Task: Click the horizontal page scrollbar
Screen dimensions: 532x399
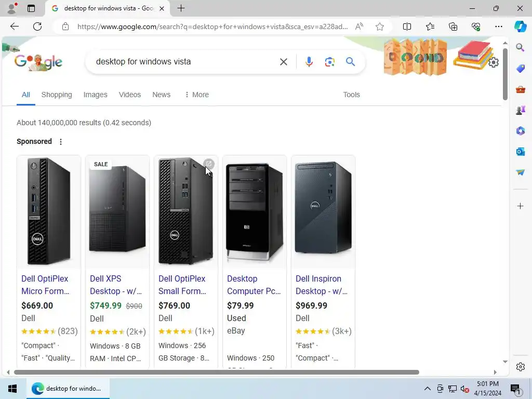Action: tap(217, 372)
